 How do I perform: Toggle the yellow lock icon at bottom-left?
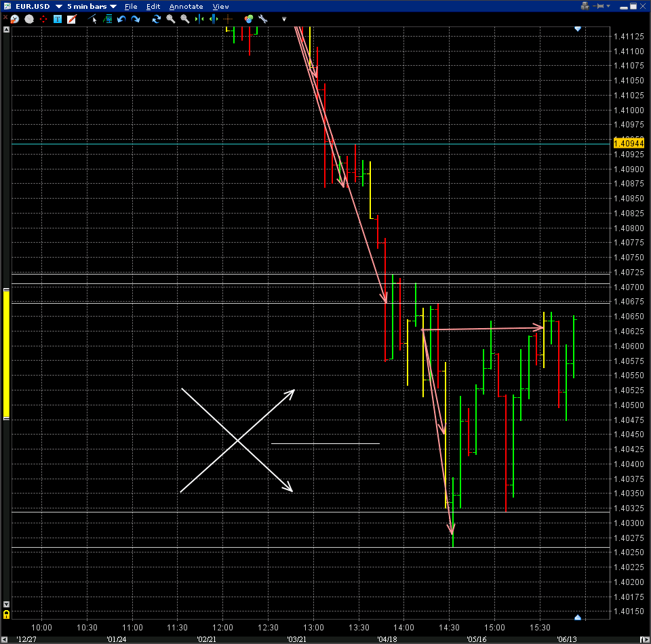(x=6, y=615)
